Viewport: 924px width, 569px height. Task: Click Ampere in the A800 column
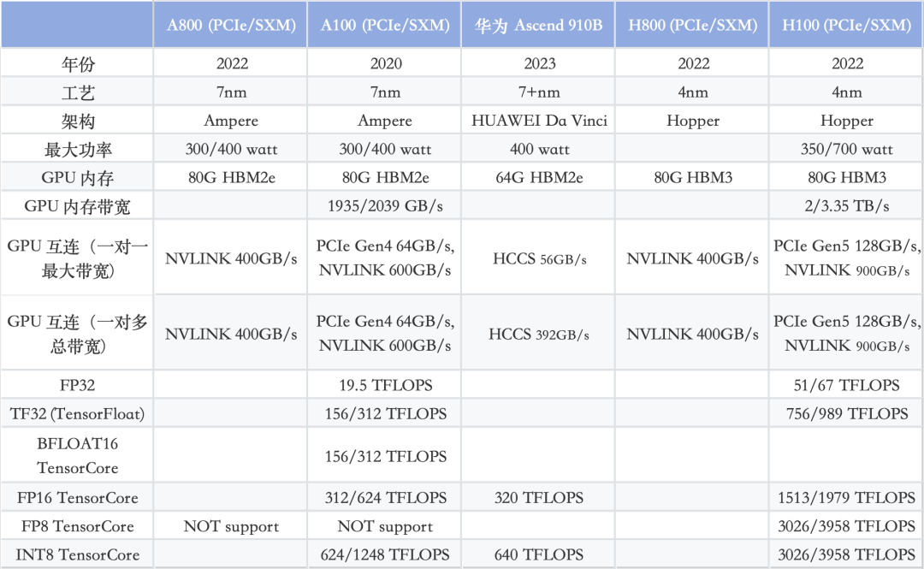click(x=231, y=121)
